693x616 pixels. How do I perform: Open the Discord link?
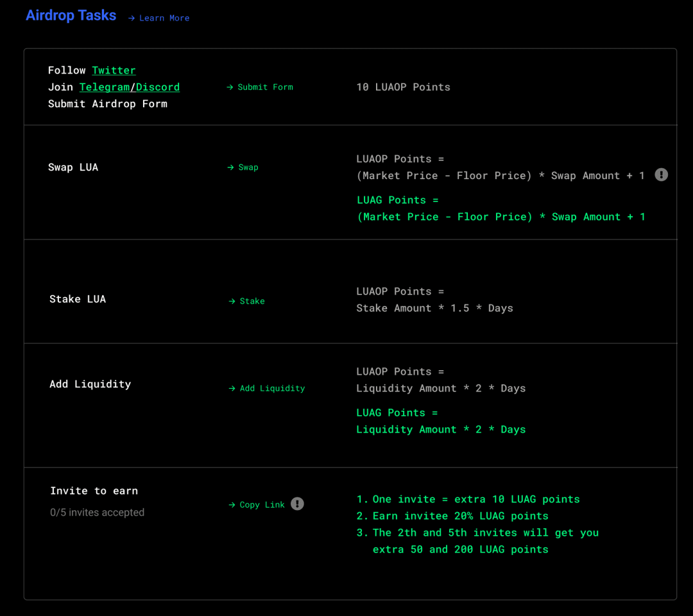pos(157,87)
